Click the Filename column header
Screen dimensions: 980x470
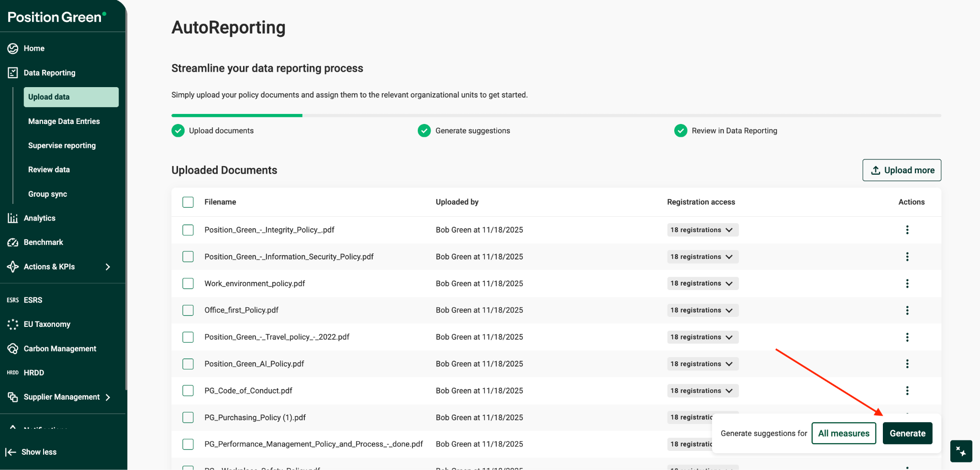[x=220, y=202]
